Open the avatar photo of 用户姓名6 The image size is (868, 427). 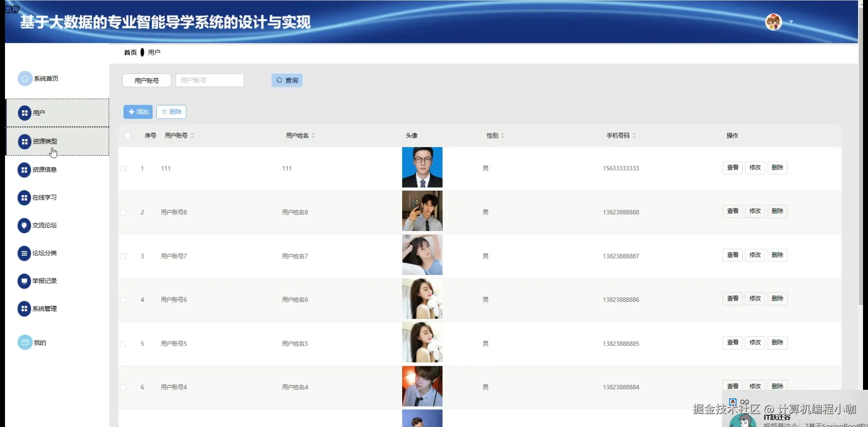point(422,299)
